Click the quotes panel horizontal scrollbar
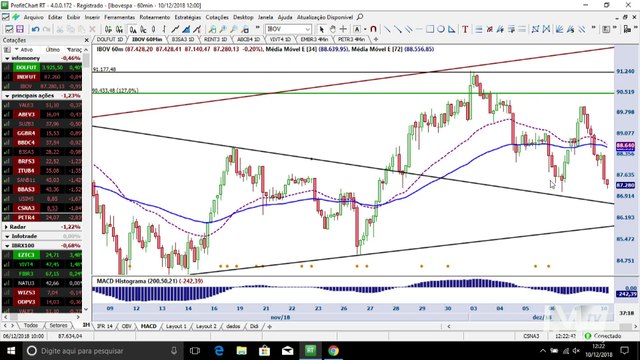The image size is (640, 360). pos(41,317)
